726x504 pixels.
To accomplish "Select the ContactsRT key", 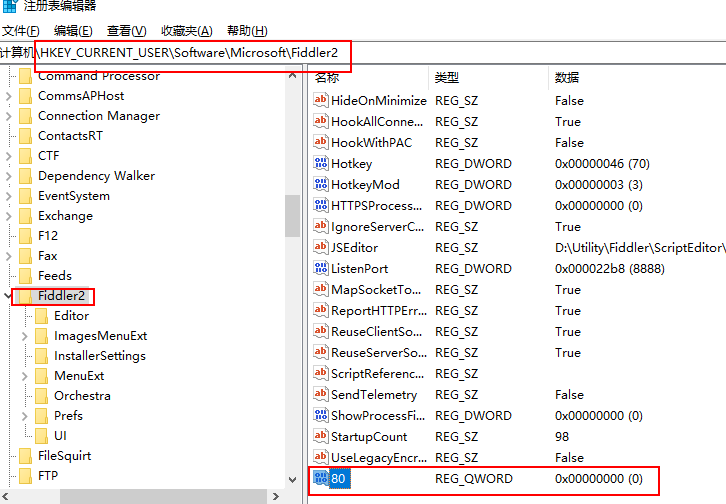I will pos(70,136).
